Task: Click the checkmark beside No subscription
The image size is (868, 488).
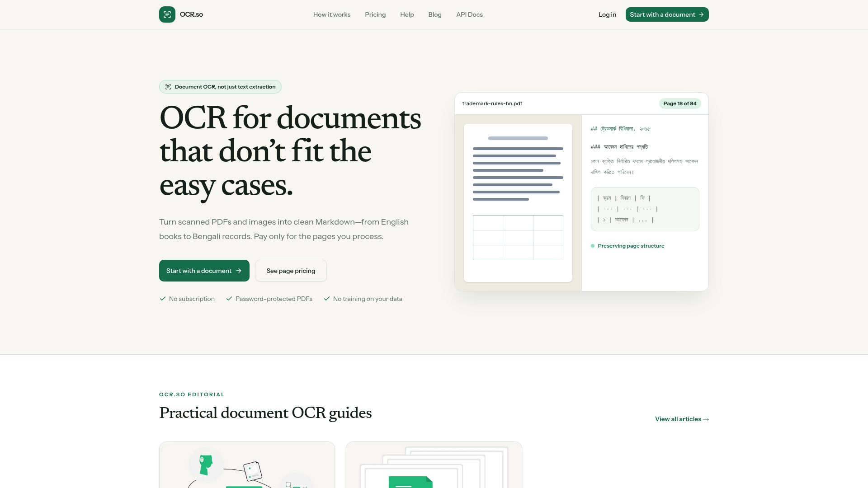Action: click(163, 299)
